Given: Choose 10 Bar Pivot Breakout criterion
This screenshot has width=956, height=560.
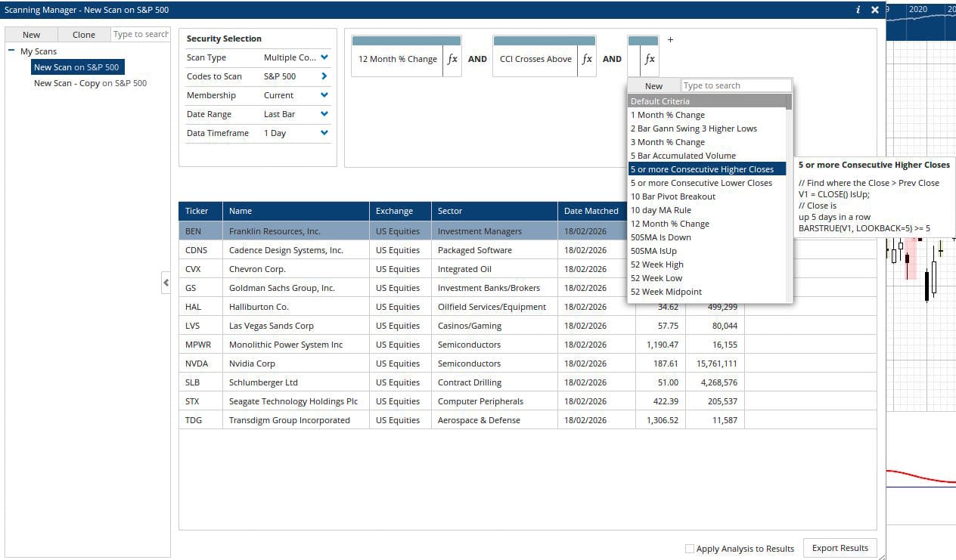Looking at the screenshot, I should pyautogui.click(x=707, y=196).
